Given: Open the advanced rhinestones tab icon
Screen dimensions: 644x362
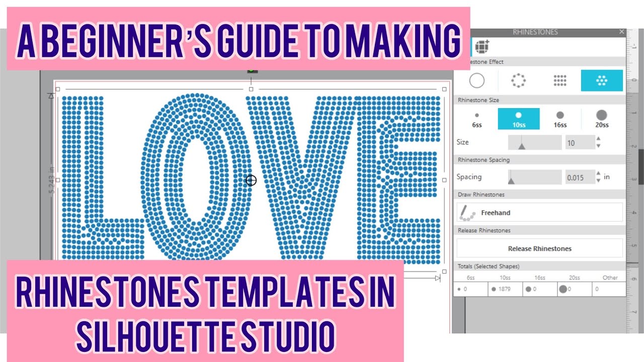Looking at the screenshot, I should point(482,46).
